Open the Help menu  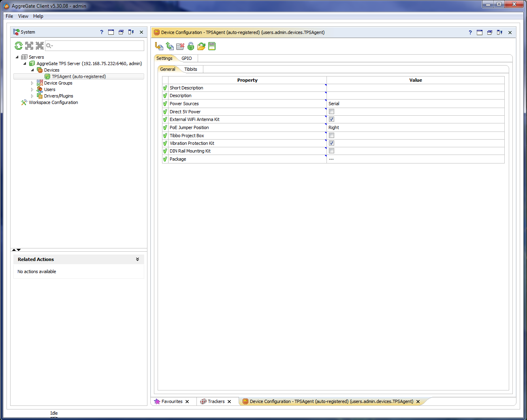38,16
